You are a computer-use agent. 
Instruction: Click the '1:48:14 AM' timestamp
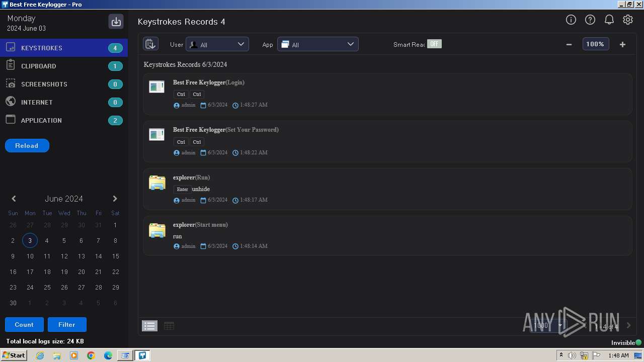click(x=254, y=246)
